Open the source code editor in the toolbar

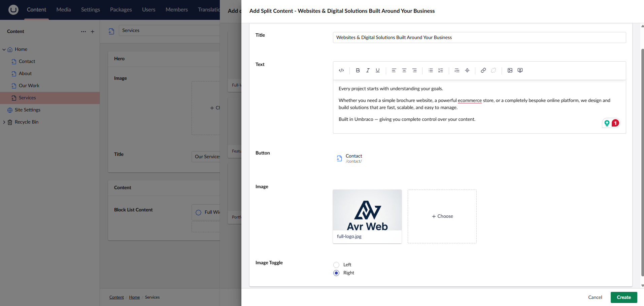pos(341,70)
